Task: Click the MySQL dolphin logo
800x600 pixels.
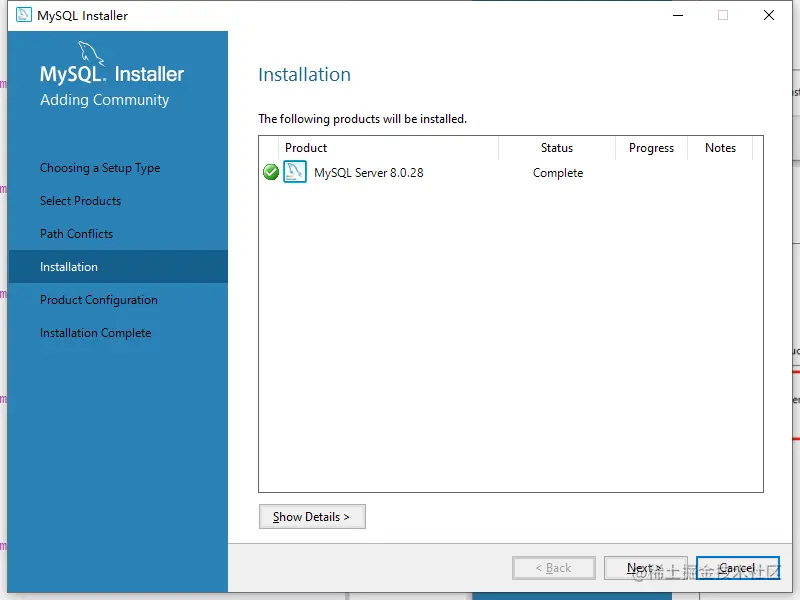Action: point(91,54)
